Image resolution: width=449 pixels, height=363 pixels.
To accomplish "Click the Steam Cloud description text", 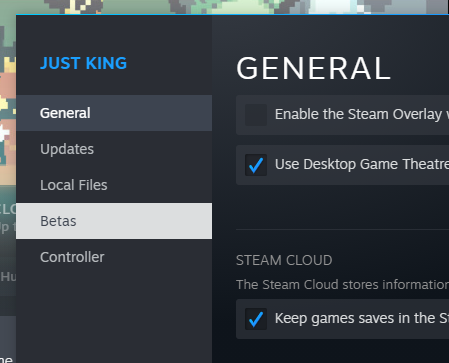I will (x=342, y=285).
